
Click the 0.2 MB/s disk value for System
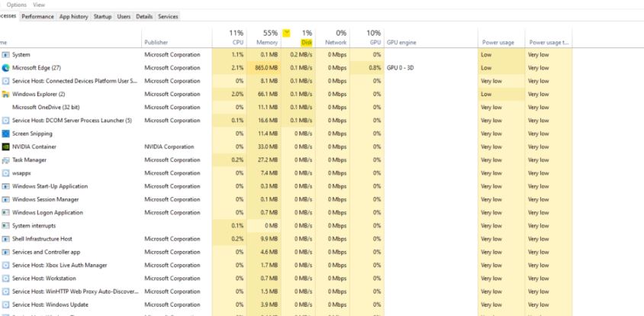(x=301, y=55)
